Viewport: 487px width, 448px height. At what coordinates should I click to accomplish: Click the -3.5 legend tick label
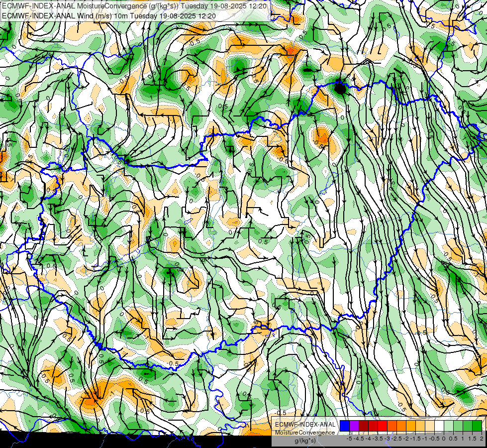pyautogui.click(x=378, y=439)
